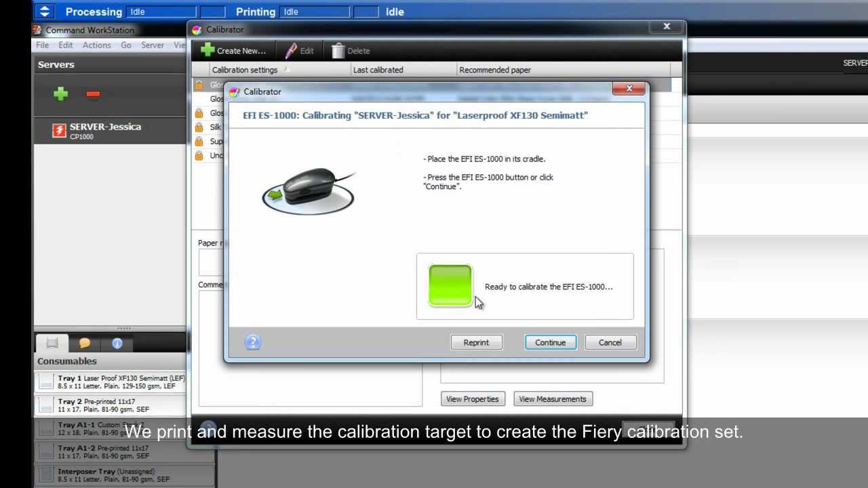Open the blue info tab icon
Viewport: 868px width, 488px height.
coord(117,343)
